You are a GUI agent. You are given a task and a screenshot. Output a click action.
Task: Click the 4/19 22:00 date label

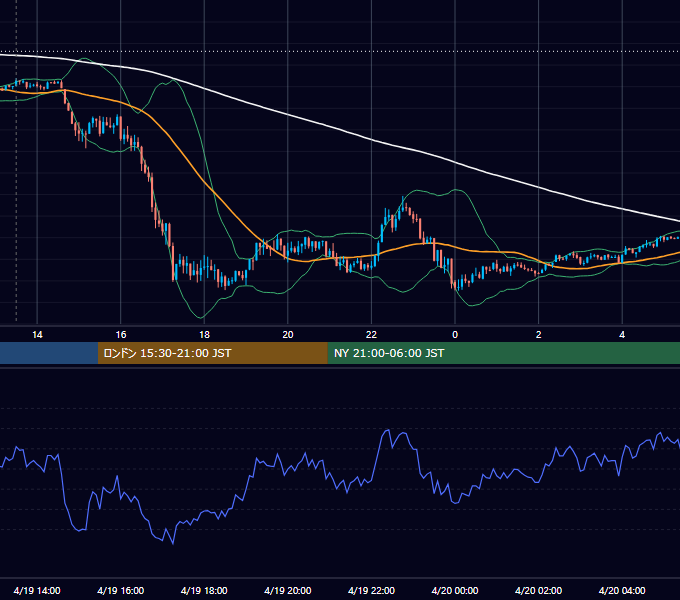[x=371, y=590]
